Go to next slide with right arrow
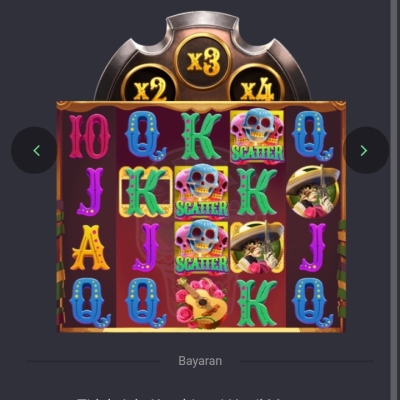The width and height of the screenshot is (400, 400). [366, 150]
